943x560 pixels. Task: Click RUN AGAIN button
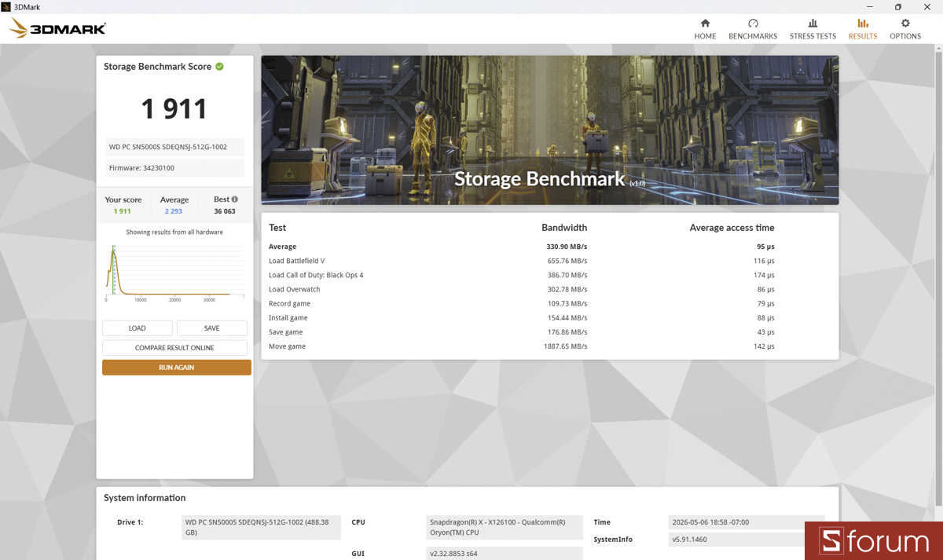tap(177, 368)
